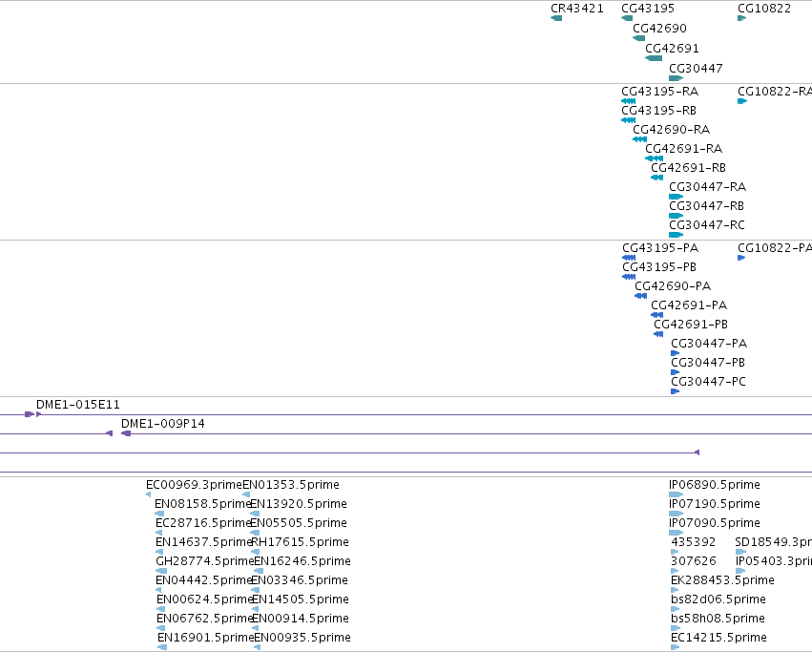Click the CG43195 gene label in top track
The width and height of the screenshot is (812, 652).
(x=648, y=9)
